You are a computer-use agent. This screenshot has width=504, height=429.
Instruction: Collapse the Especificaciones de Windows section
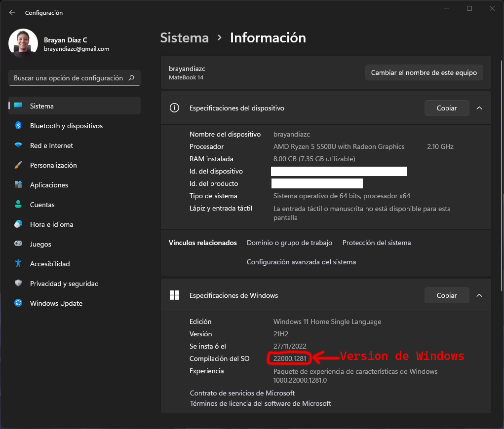tap(479, 295)
